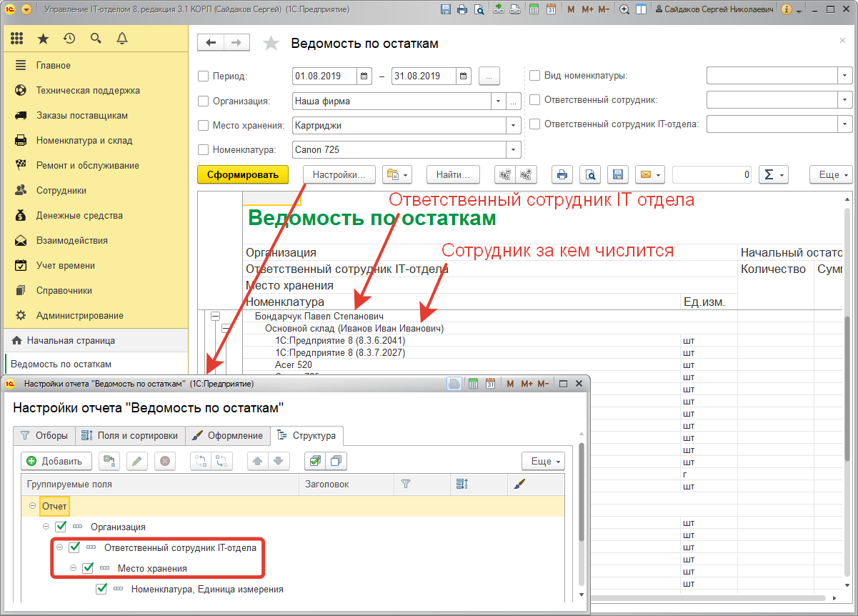Open the title bar calculator
858x616 pixels.
pos(534,9)
